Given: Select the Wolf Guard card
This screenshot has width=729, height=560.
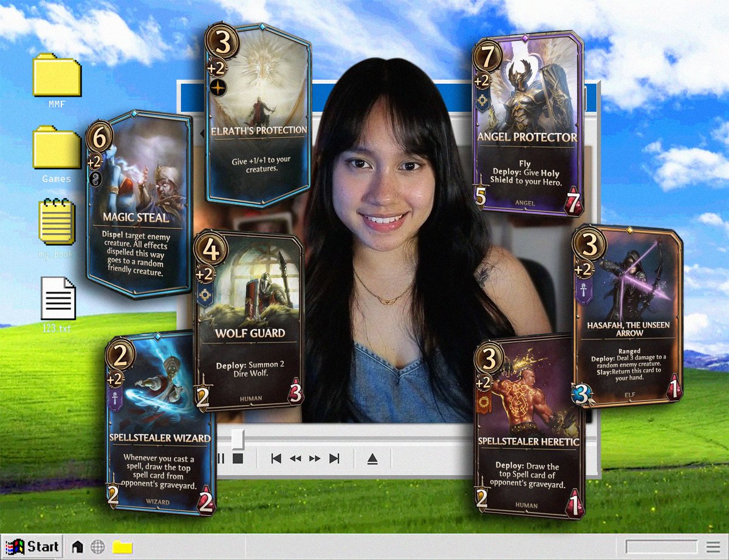Looking at the screenshot, I should 249,321.
